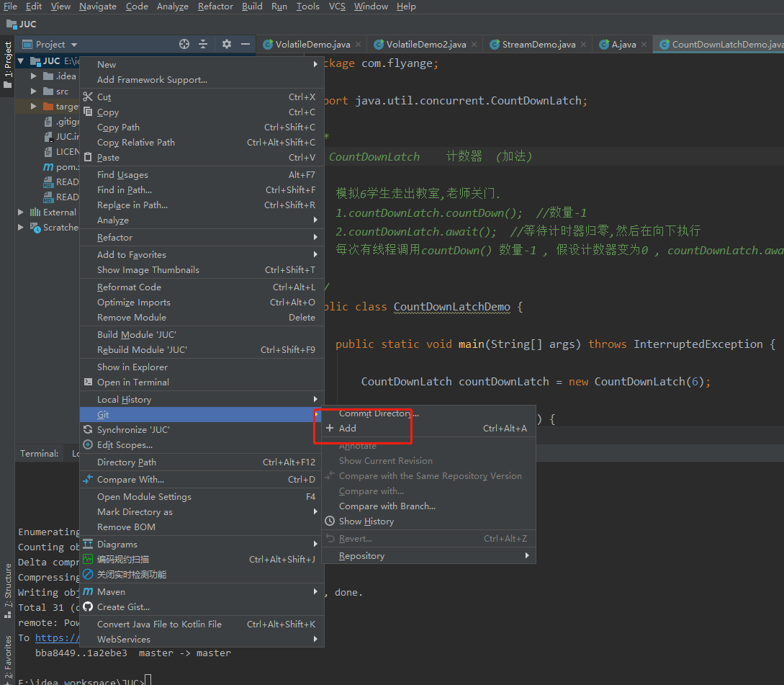Open Project panel settings gear

coord(227,45)
